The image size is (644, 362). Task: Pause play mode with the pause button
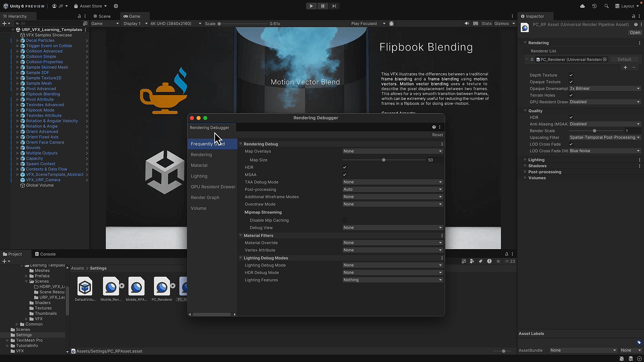322,6
